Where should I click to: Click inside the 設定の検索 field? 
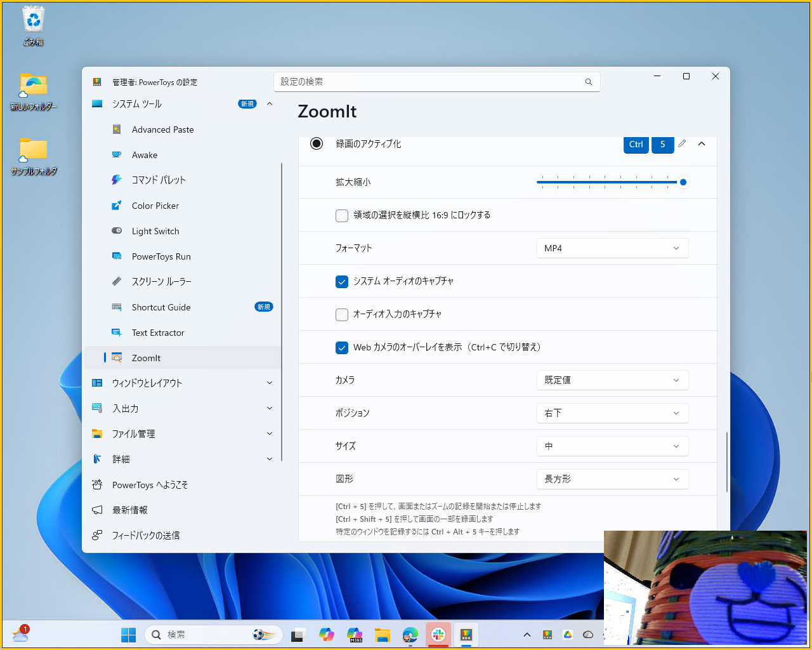(x=437, y=82)
